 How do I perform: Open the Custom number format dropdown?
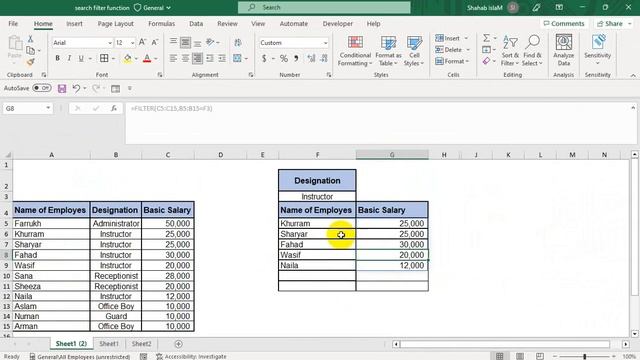coord(325,43)
